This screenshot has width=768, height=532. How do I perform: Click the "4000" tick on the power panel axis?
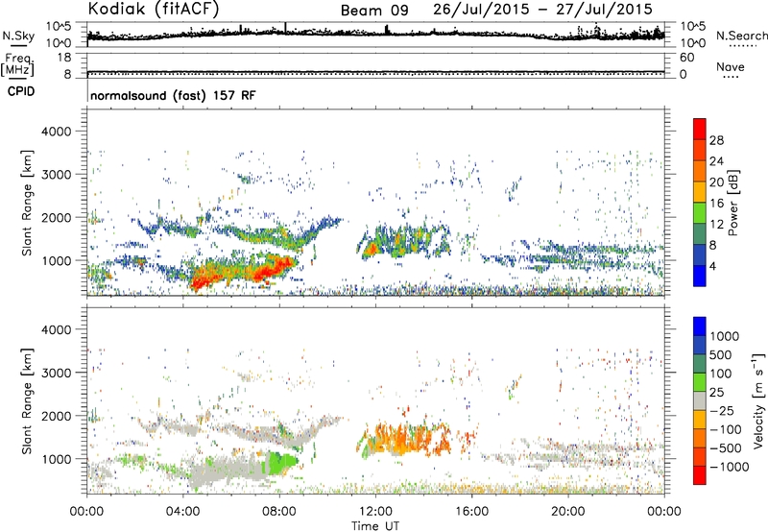coord(56,132)
